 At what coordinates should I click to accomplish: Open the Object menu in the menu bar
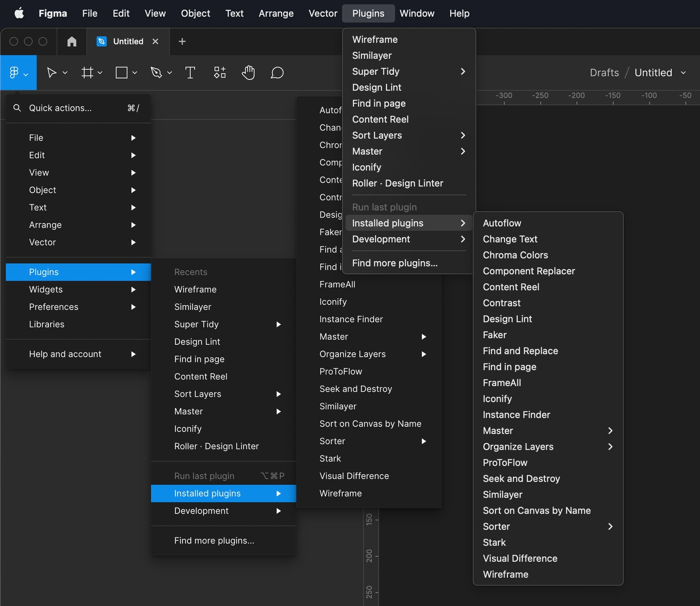(x=195, y=13)
